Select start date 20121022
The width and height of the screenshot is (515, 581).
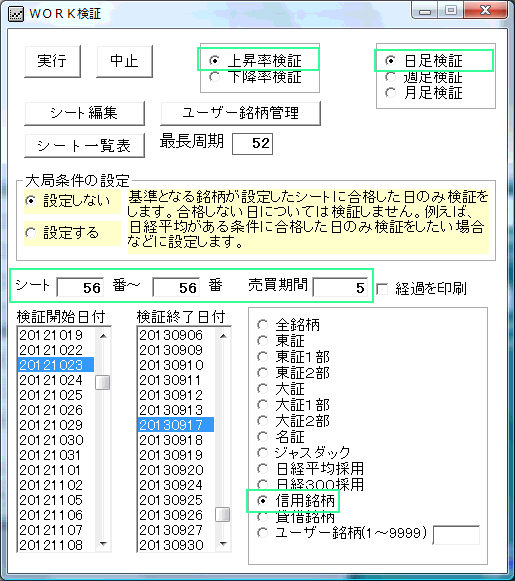[x=56, y=350]
